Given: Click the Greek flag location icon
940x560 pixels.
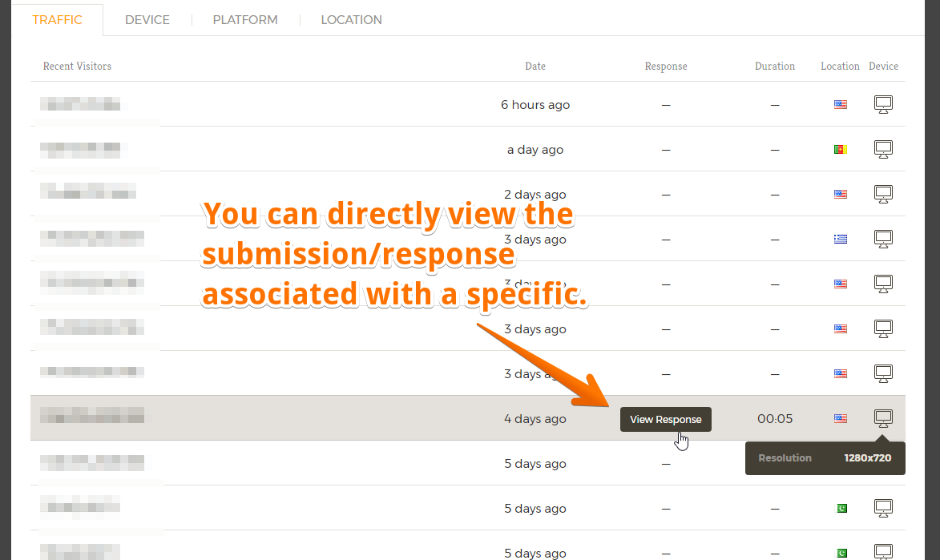Looking at the screenshot, I should (840, 239).
